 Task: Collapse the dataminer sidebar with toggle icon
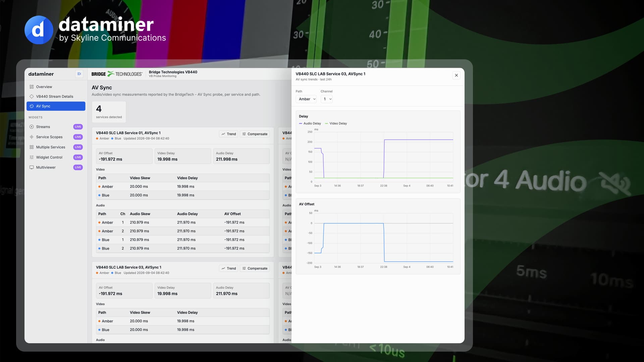(x=79, y=74)
